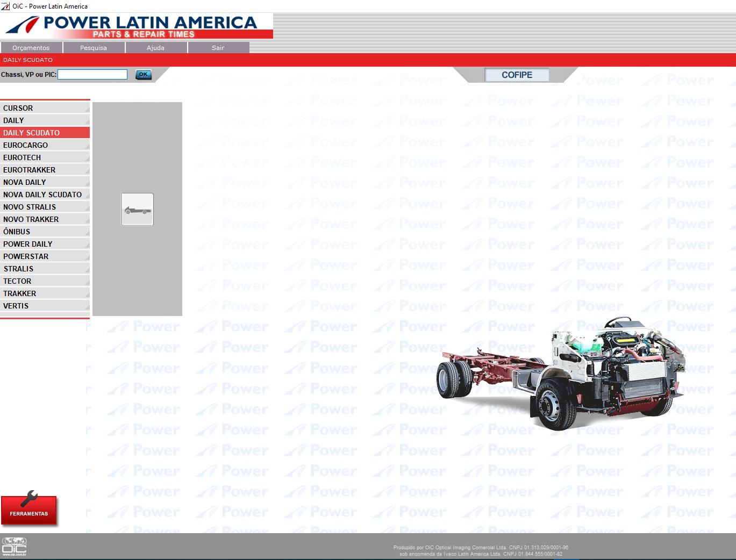Select NOVO TRAKKER in the vehicle list
Screen dimensions: 736x560
point(45,219)
